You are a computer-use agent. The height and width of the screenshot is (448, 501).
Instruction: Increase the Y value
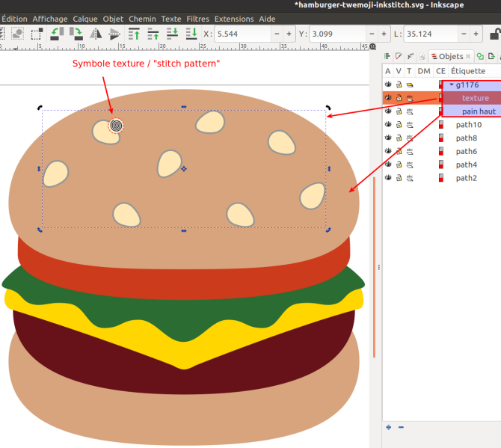coord(384,34)
